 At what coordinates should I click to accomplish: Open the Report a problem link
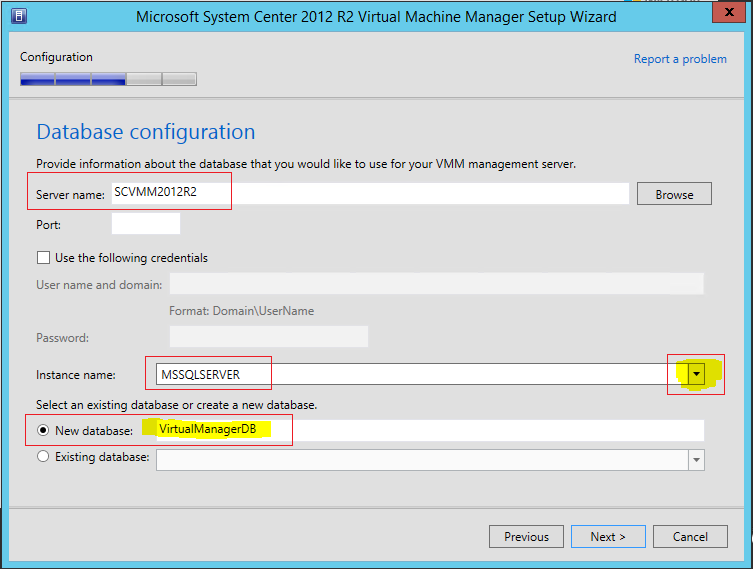[680, 59]
